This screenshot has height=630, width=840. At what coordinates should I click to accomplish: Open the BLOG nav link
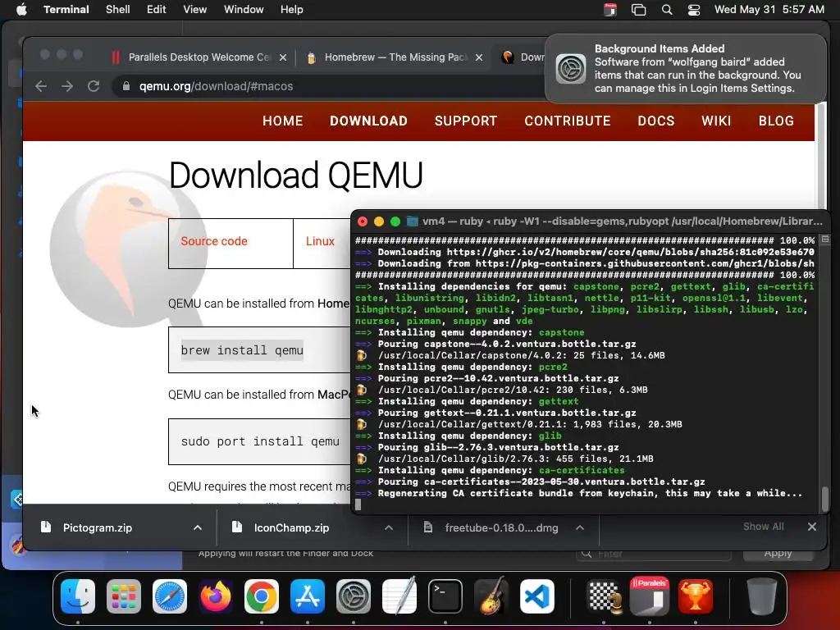[776, 121]
